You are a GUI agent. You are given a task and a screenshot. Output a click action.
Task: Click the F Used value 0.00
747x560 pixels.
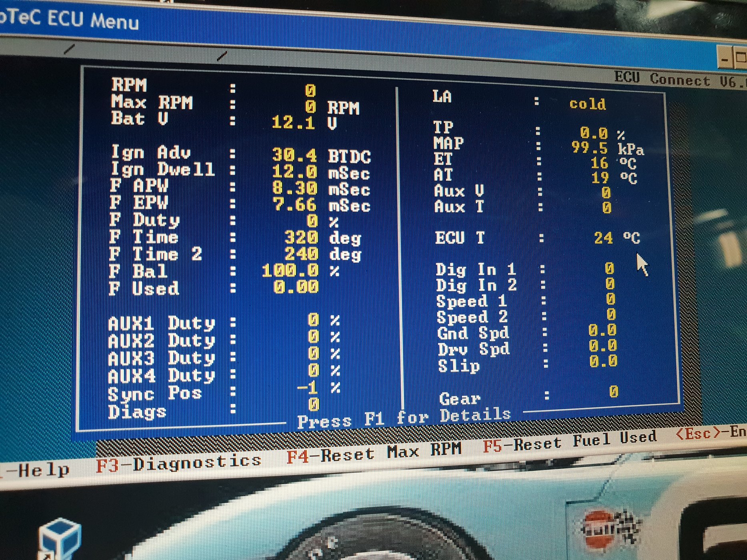[x=296, y=287]
